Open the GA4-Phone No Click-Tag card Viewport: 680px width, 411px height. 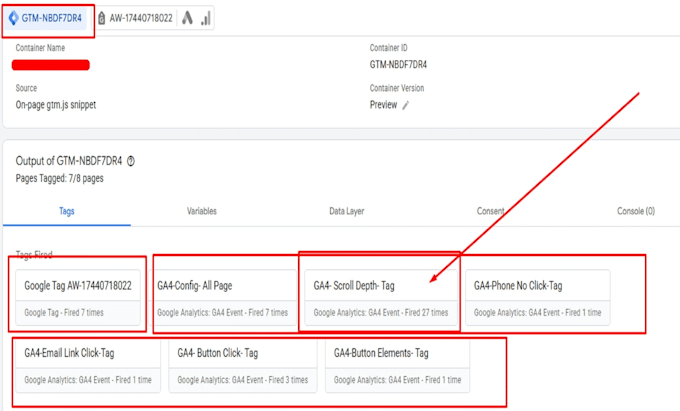pos(538,297)
